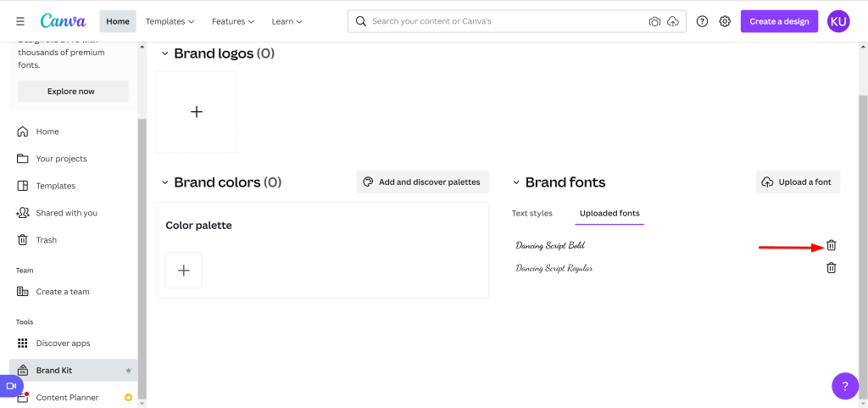Open the settings gear icon
Image resolution: width=868 pixels, height=408 pixels.
click(725, 21)
